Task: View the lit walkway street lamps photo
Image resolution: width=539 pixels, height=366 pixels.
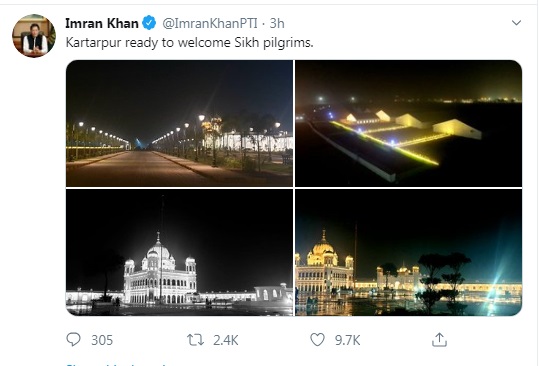Action: pyautogui.click(x=179, y=123)
